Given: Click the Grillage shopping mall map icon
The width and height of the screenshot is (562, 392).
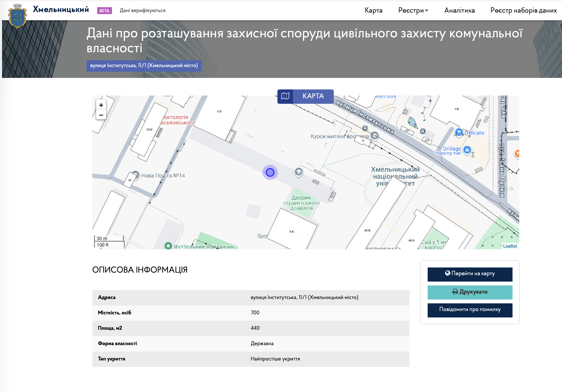Looking at the screenshot, I should 467,150.
